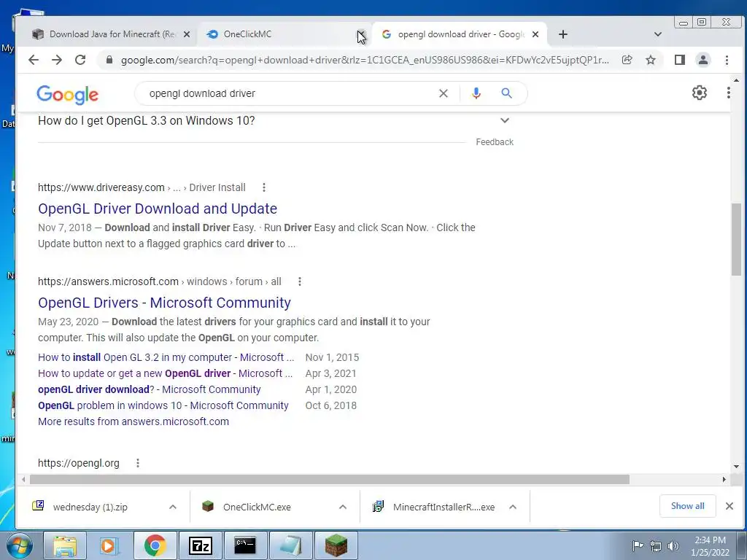Open options for OneClickMC.exe download
747x560 pixels.
pyautogui.click(x=343, y=507)
